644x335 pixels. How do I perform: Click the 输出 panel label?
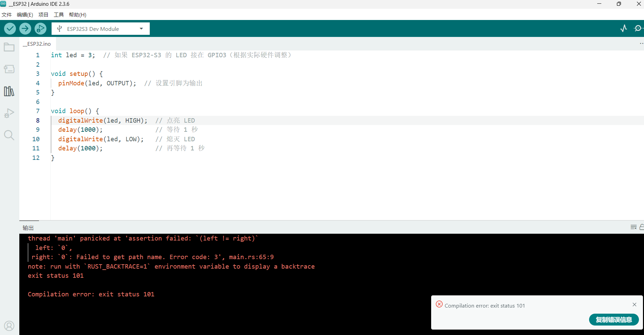point(28,228)
